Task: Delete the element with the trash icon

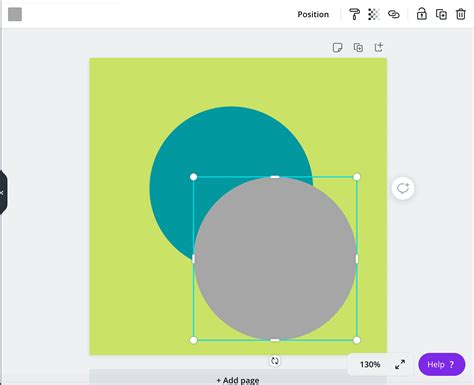Action: pos(461,14)
